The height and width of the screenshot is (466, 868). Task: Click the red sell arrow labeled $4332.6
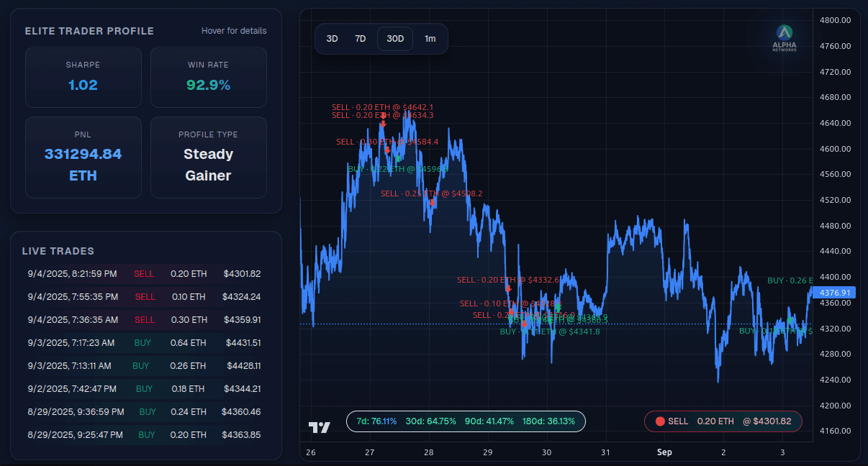click(x=508, y=288)
